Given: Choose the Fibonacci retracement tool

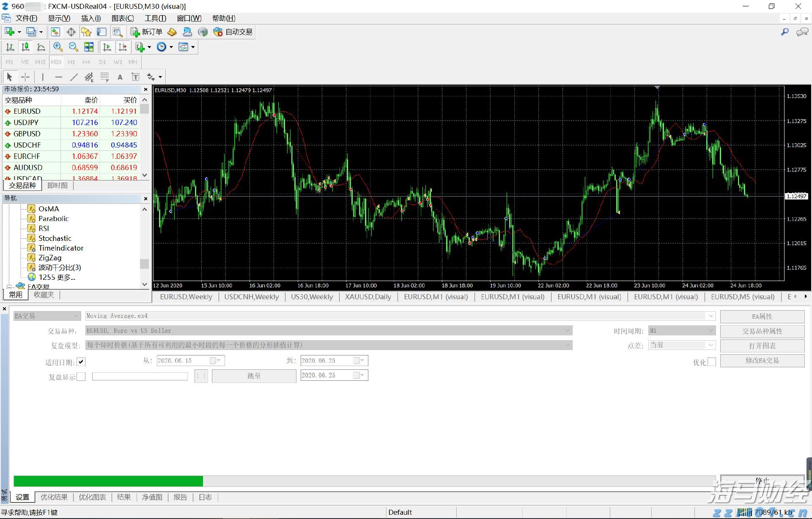Looking at the screenshot, I should [104, 77].
